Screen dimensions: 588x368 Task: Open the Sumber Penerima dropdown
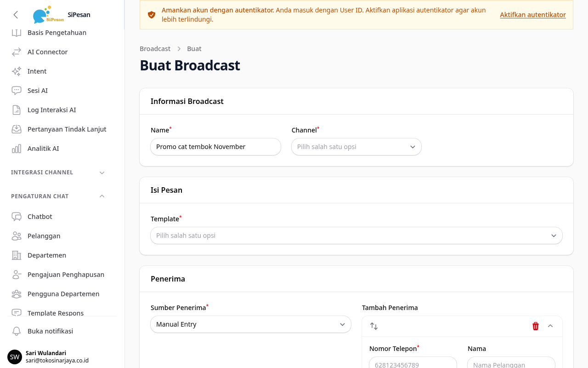click(x=251, y=324)
